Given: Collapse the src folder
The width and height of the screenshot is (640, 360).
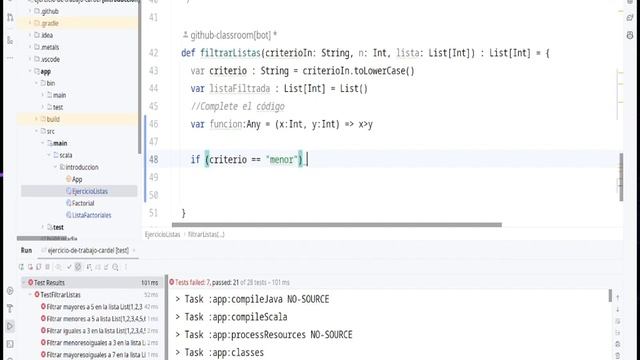Looking at the screenshot, I should [x=36, y=131].
